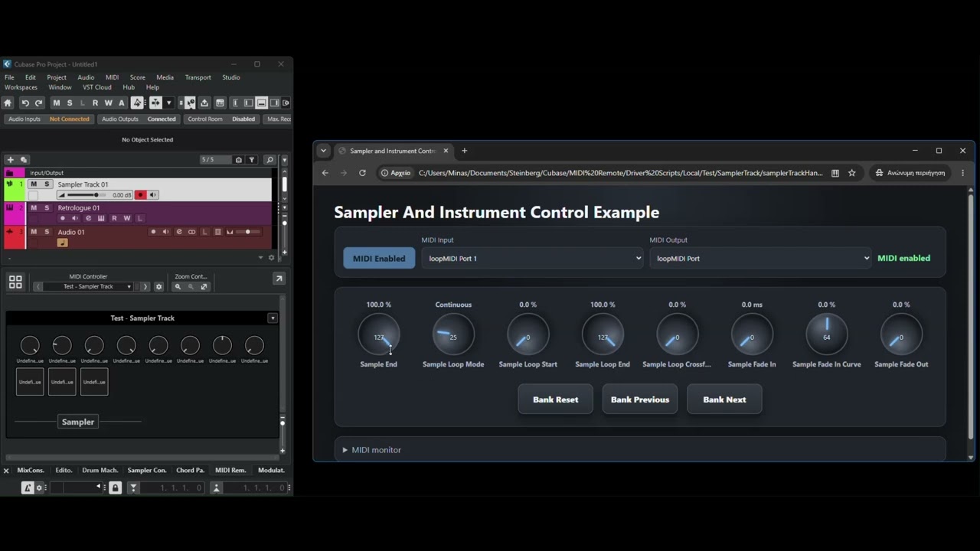Open the Workspaces menu
This screenshot has width=980, height=551.
(21, 87)
